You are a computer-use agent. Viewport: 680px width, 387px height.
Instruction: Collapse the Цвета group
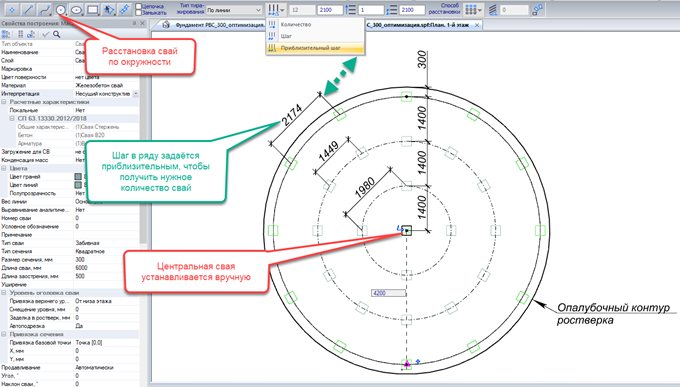(4, 168)
